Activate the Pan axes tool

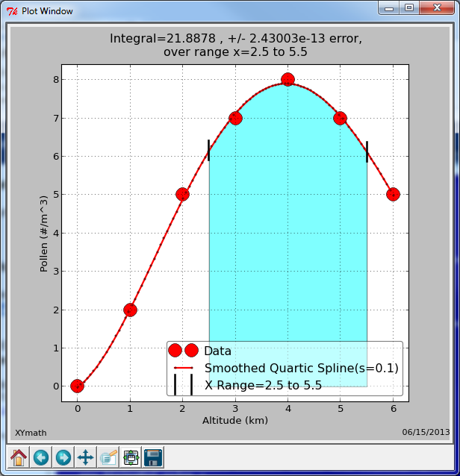pyautogui.click(x=86, y=457)
